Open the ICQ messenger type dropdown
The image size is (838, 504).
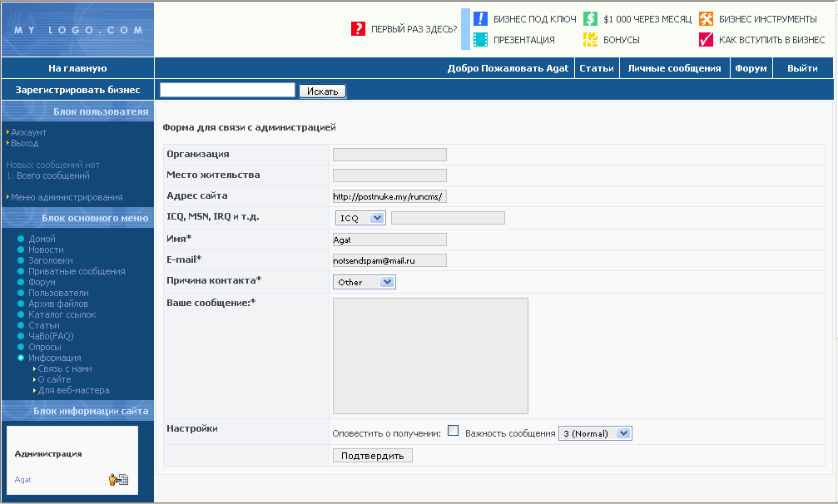360,218
